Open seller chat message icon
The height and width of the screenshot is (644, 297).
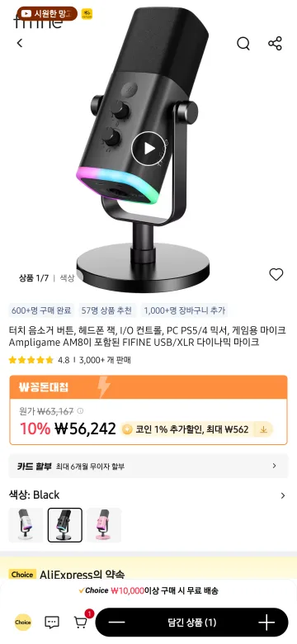pos(52,623)
